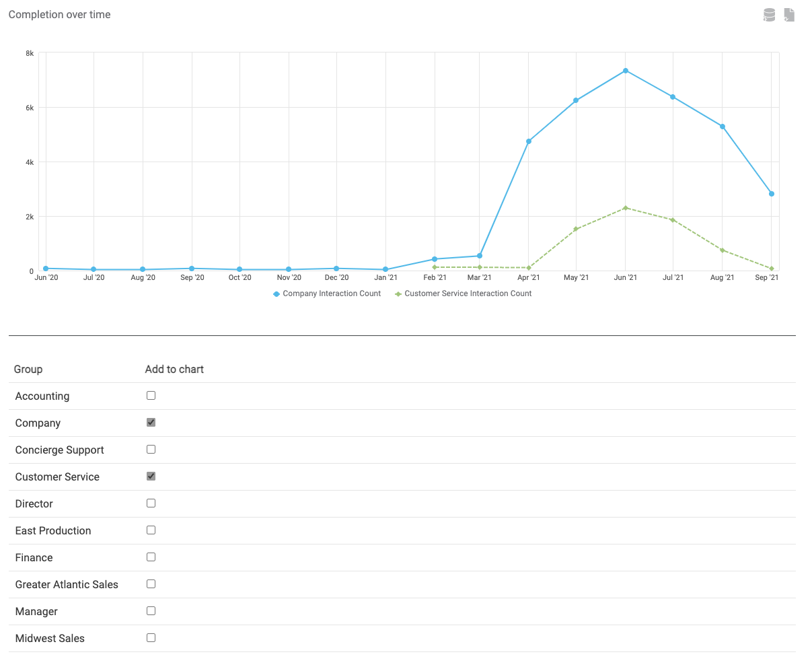Viewport: 812px width, 671px height.
Task: Select the Company data point for Jul '21
Action: (x=673, y=97)
